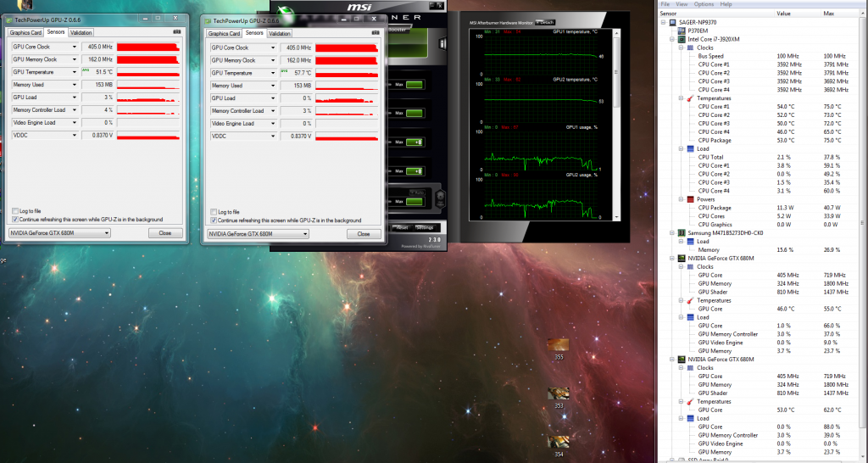The width and height of the screenshot is (868, 463).
Task: Select the CPU Graphics 0.0 W row
Action: tap(759, 225)
